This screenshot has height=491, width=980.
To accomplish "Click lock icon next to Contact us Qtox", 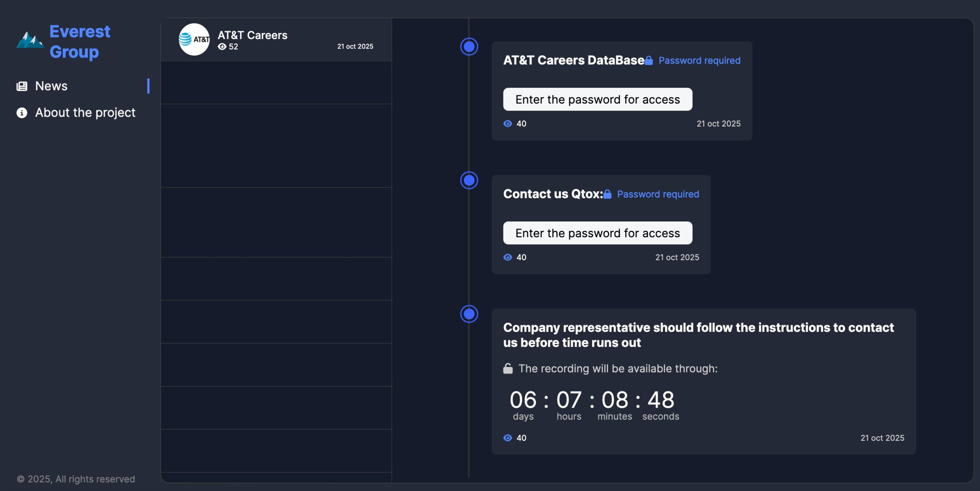I will point(607,194).
